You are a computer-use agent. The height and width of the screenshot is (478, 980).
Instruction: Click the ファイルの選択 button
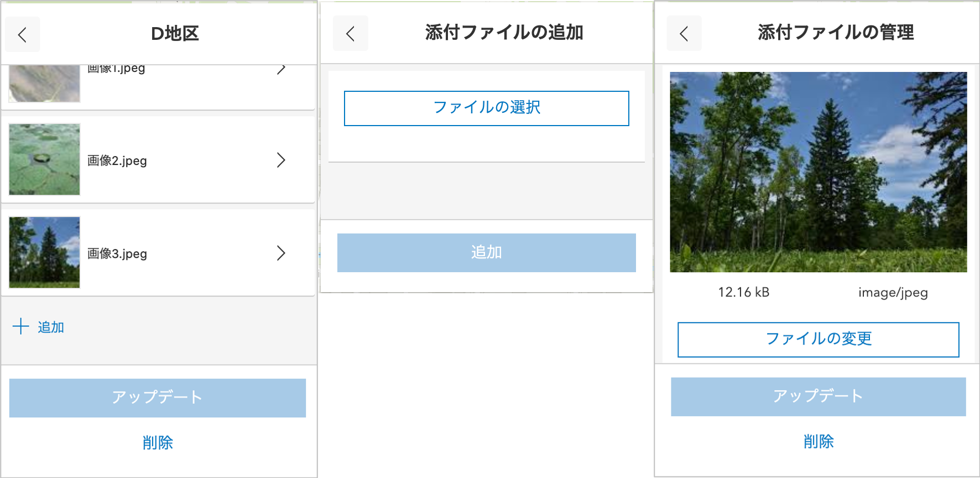(x=487, y=108)
